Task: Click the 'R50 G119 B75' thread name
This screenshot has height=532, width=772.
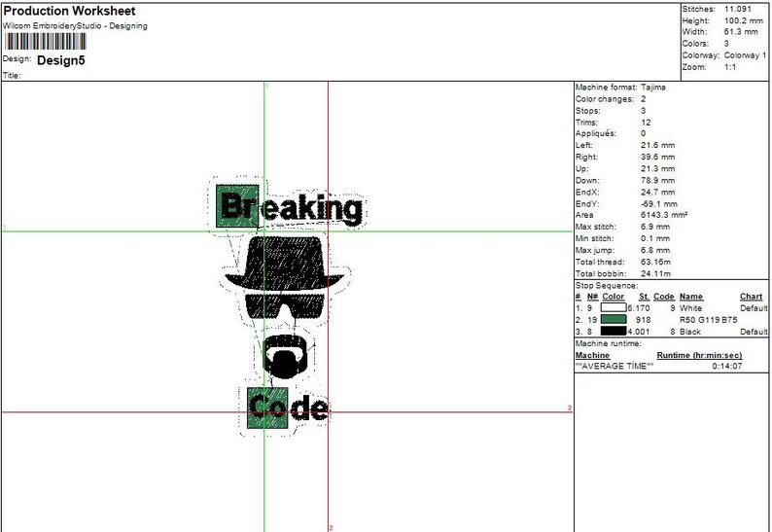Action: point(708,320)
